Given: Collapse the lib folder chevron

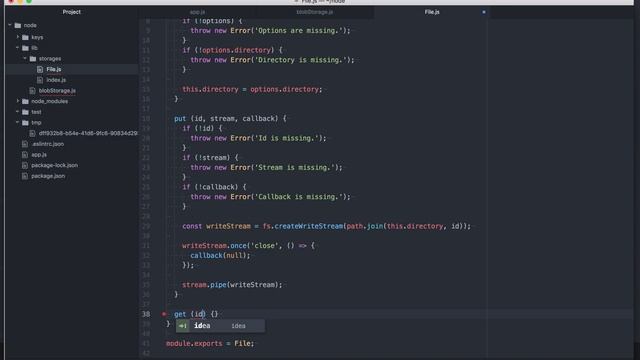Looking at the screenshot, I should 18,47.
